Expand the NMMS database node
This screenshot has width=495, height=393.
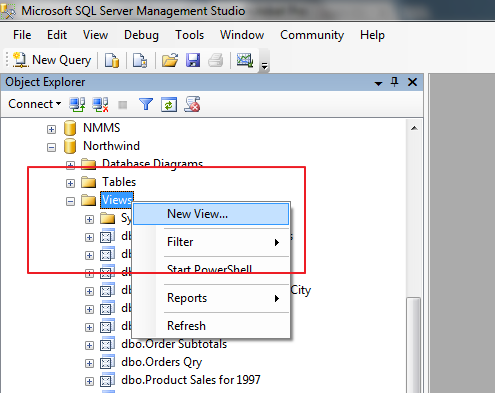pyautogui.click(x=51, y=129)
